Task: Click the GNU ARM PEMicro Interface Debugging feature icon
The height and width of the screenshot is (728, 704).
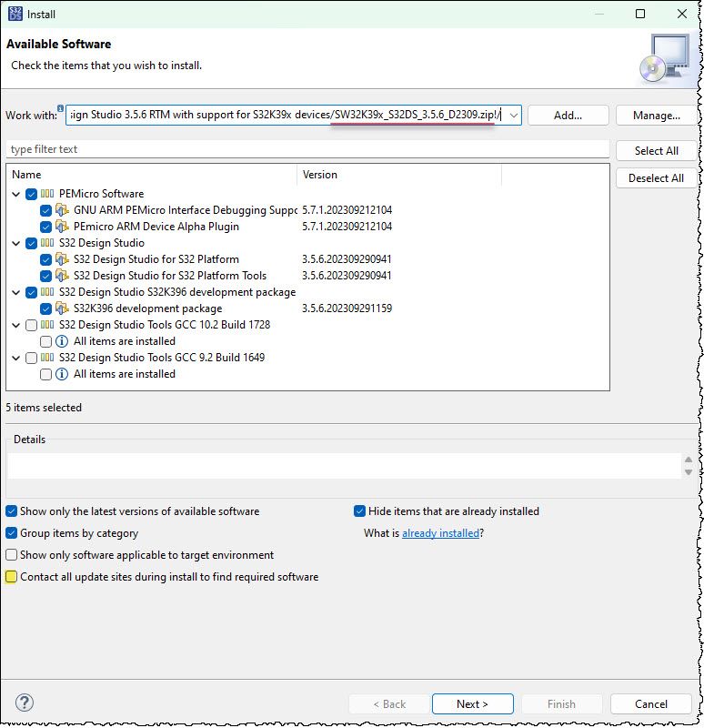Action: (x=62, y=210)
